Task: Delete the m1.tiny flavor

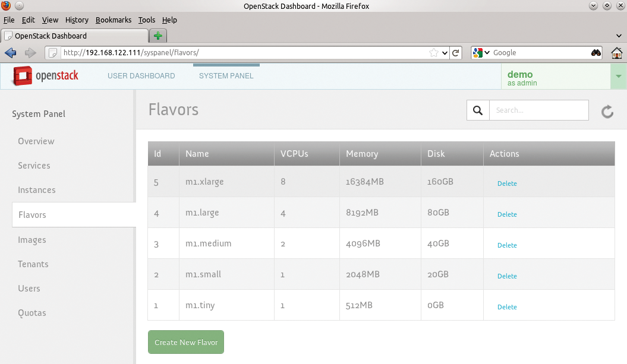Action: click(x=507, y=307)
